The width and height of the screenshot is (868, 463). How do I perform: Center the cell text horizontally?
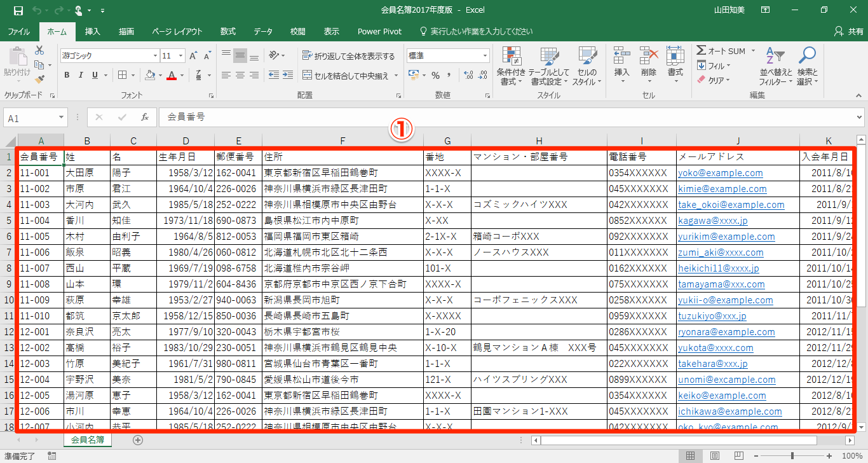[x=240, y=76]
